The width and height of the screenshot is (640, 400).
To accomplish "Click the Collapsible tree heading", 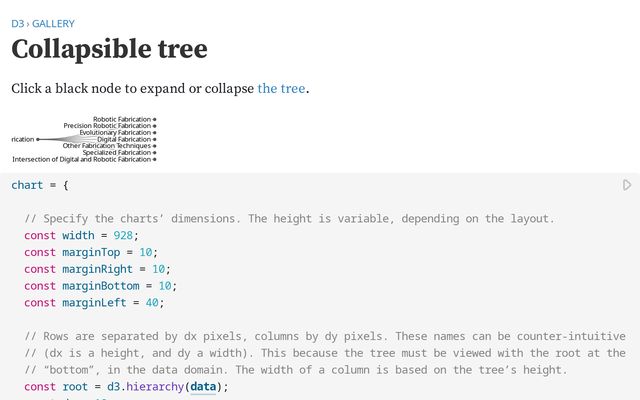I will coord(109,49).
